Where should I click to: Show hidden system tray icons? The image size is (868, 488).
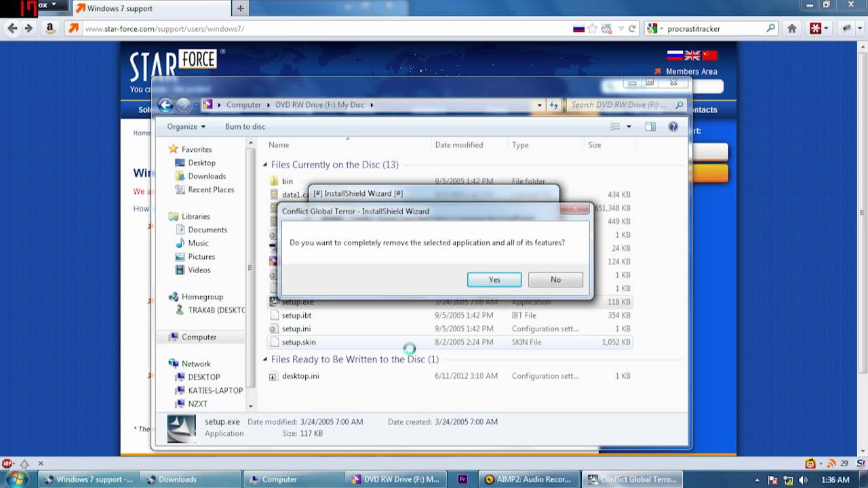[x=758, y=480]
